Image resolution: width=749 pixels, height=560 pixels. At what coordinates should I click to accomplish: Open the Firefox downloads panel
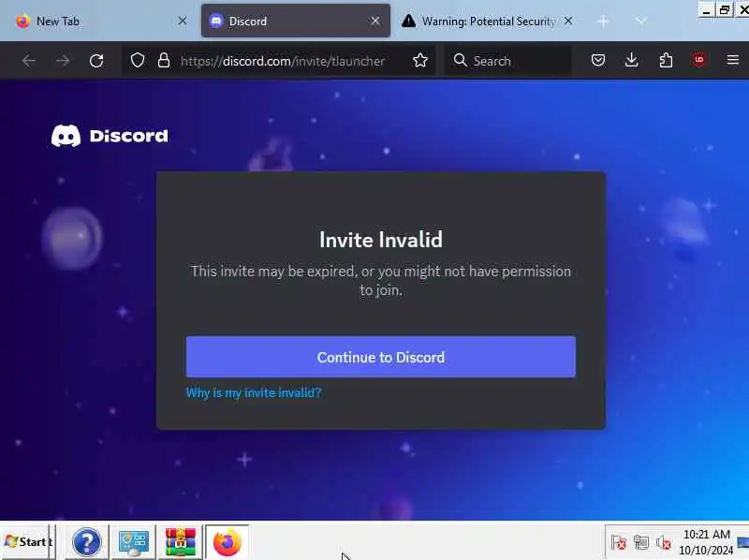point(631,60)
